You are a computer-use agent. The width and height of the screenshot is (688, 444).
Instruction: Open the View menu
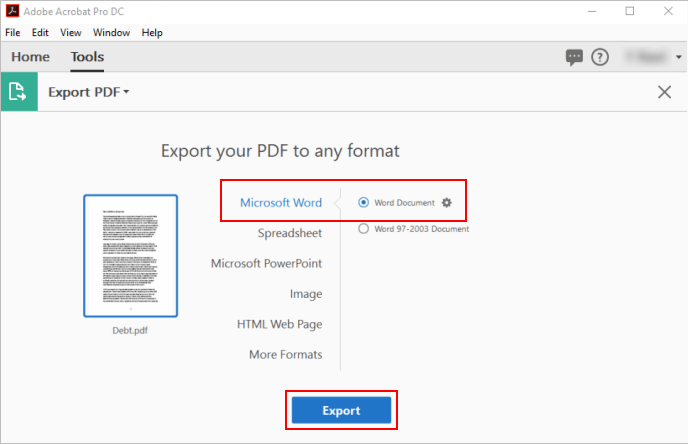point(71,33)
